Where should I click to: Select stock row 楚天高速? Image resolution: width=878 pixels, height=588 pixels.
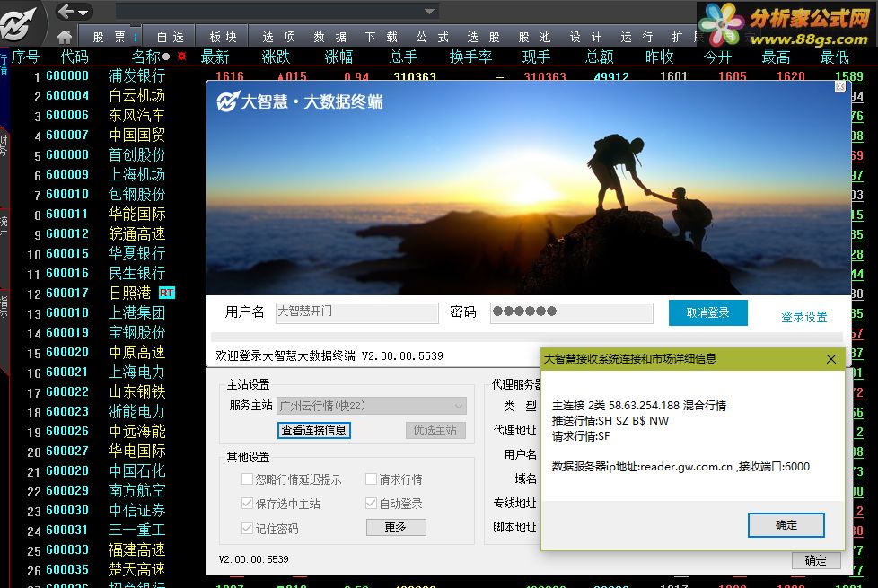136,569
